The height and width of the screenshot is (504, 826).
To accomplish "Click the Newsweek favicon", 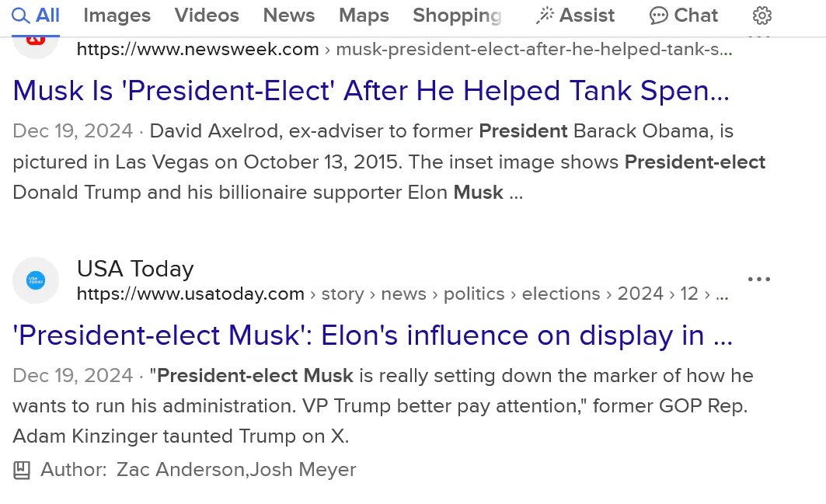I will 36,39.
